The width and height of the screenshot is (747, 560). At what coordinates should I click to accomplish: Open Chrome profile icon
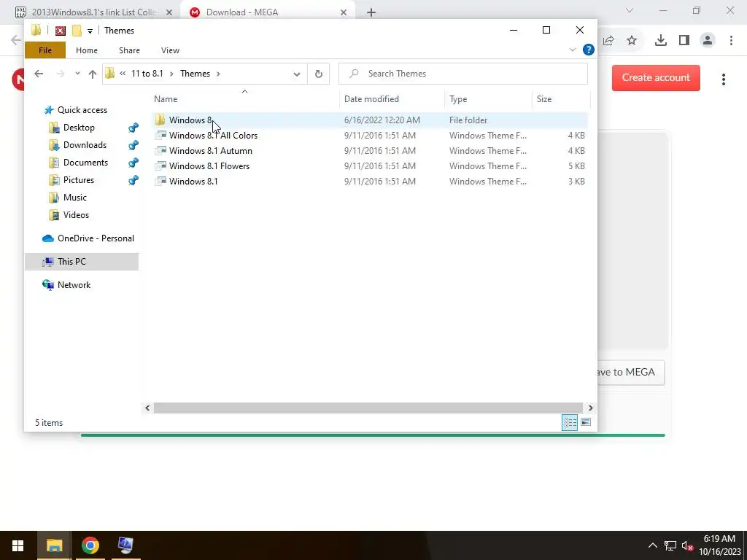click(x=708, y=41)
